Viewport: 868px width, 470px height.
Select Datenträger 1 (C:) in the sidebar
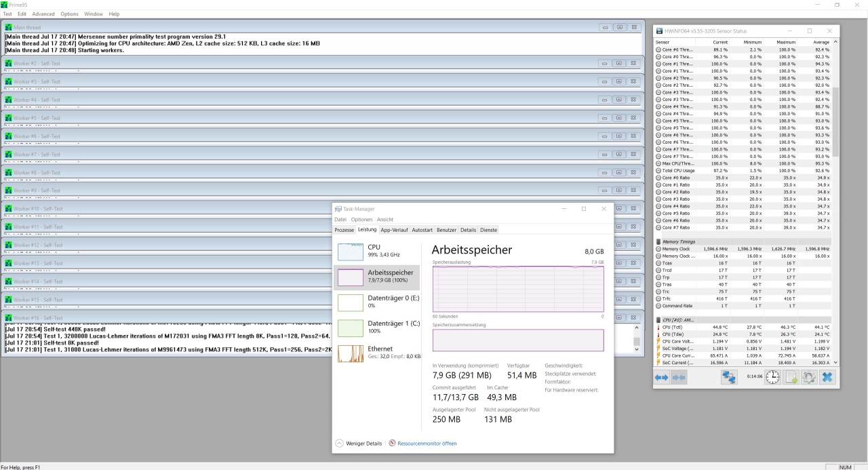[x=377, y=327]
